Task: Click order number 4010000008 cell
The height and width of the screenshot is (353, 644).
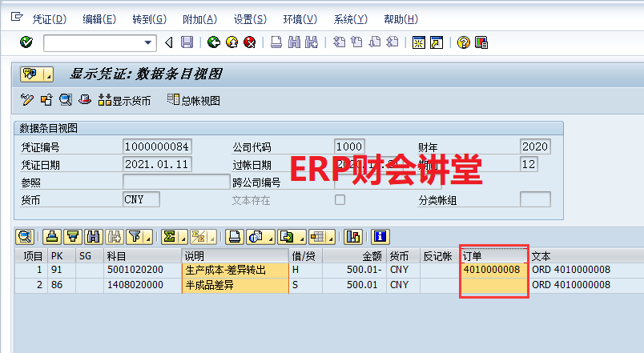Action: pos(492,270)
